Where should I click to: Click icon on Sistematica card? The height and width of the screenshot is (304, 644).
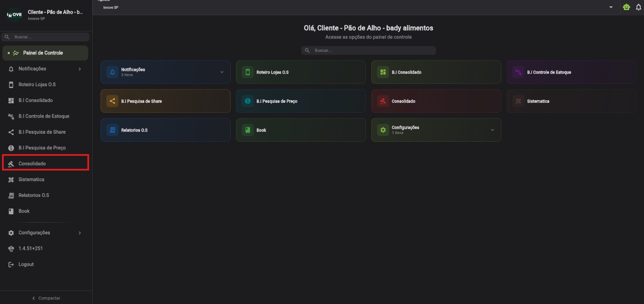[x=518, y=101]
